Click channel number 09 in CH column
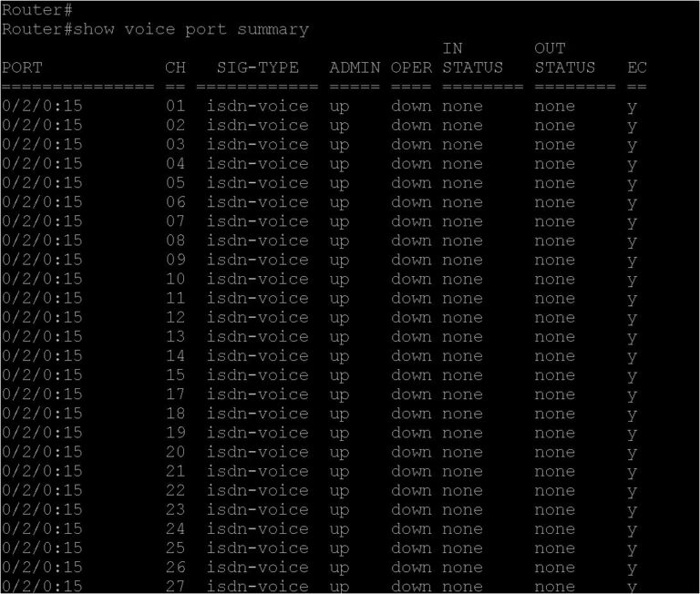This screenshot has height=594, width=700. [x=175, y=260]
